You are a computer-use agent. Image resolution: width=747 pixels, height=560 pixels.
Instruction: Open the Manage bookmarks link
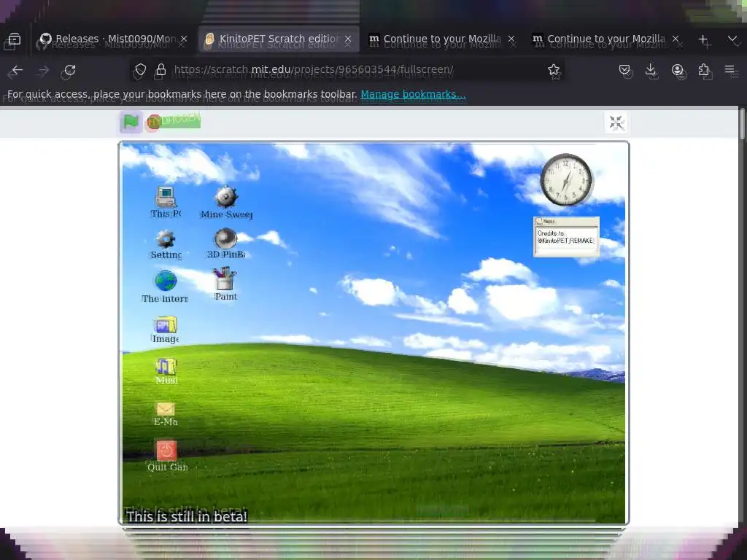413,94
